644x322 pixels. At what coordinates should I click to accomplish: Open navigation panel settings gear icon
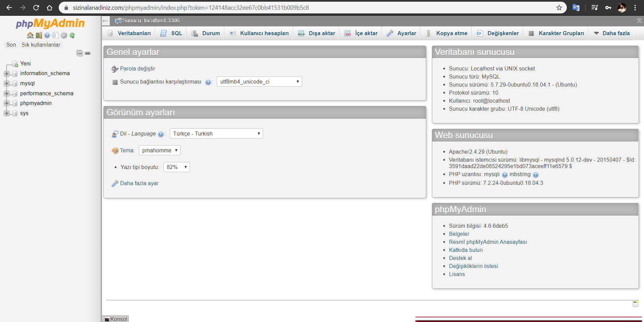[x=64, y=35]
